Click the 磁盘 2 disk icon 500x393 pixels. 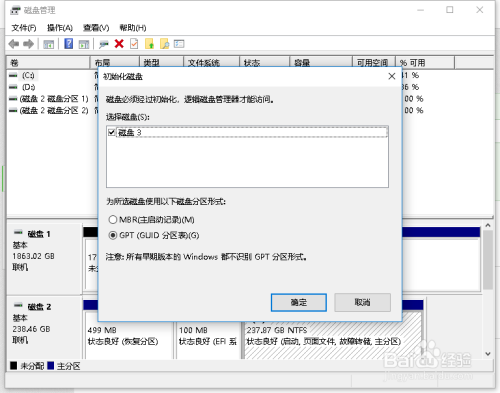point(18,305)
